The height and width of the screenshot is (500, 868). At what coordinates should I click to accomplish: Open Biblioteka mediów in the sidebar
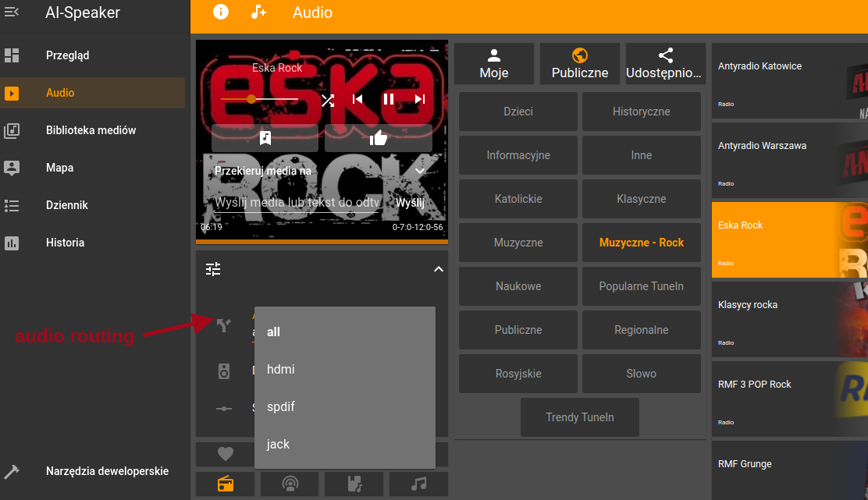click(x=92, y=130)
